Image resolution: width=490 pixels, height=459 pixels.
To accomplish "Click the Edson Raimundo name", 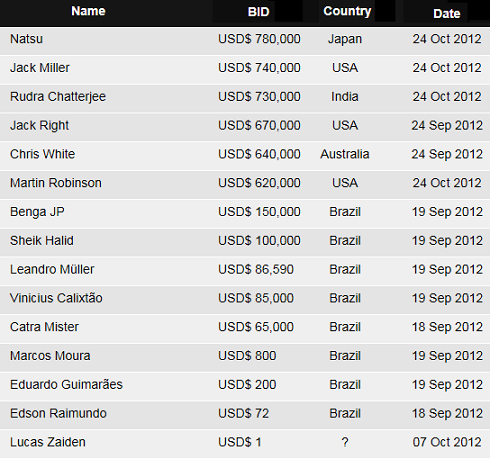I will click(58, 414).
